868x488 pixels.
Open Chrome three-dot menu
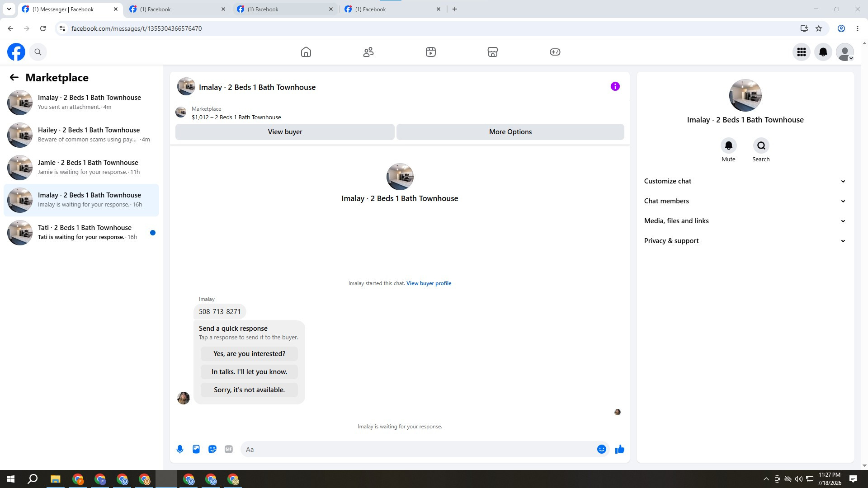(858, 28)
